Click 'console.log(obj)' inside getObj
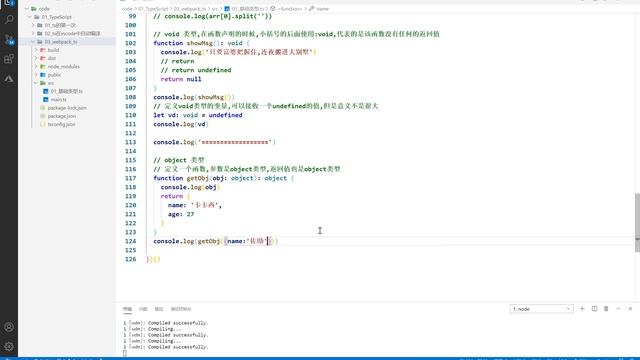This screenshot has width=640, height=360. coord(190,187)
